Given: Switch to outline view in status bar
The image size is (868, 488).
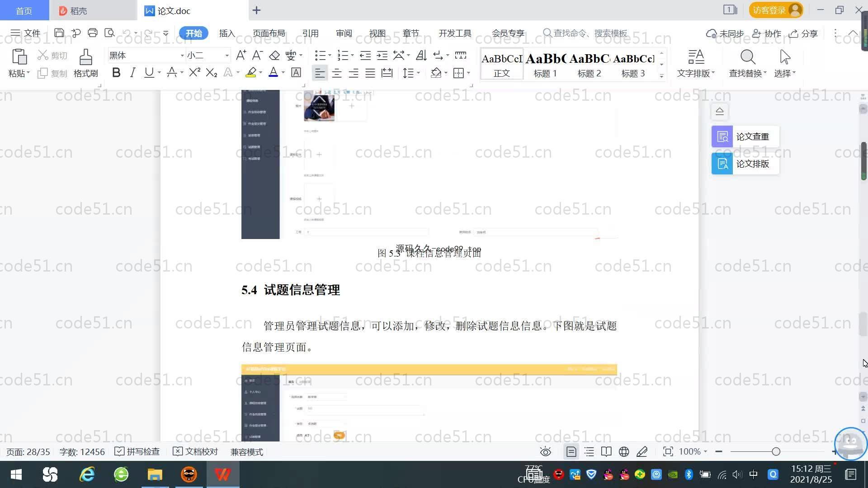Looking at the screenshot, I should click(x=589, y=452).
